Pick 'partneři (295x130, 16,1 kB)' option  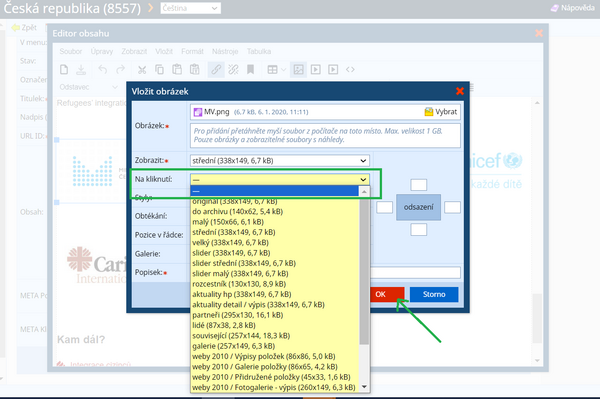[238, 315]
